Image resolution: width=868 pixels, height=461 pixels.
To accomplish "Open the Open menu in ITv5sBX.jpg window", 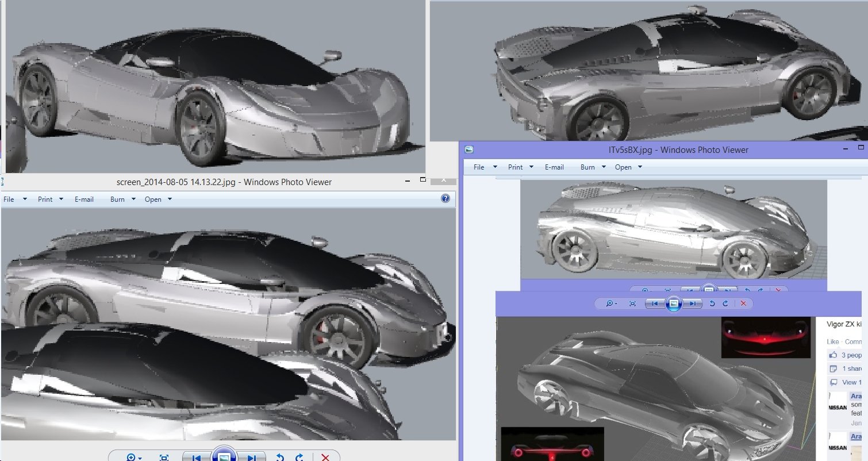I will [623, 167].
